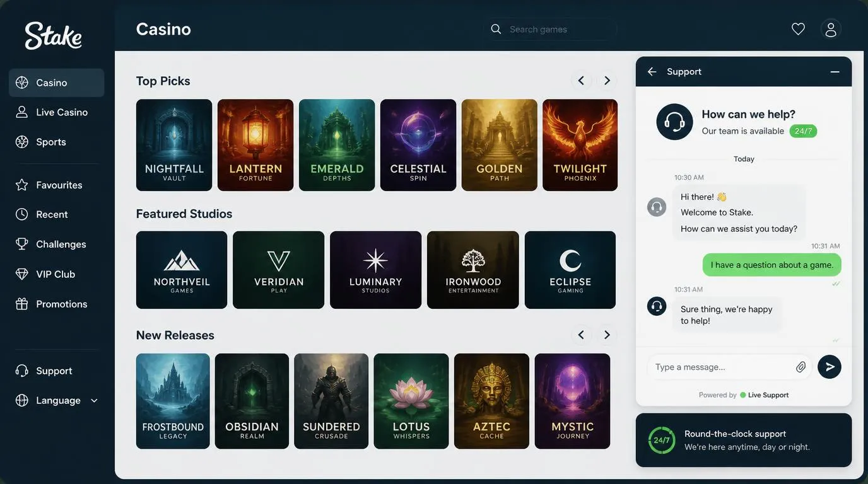This screenshot has width=868, height=484.
Task: Go back using the Support panel arrow
Action: click(x=652, y=72)
